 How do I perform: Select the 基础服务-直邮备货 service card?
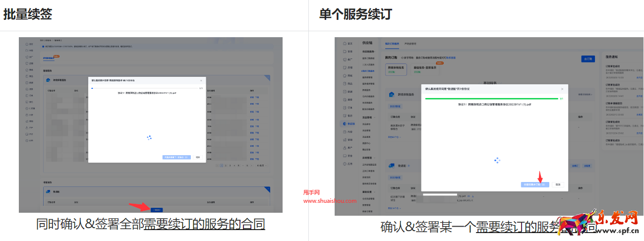[x=424, y=69]
